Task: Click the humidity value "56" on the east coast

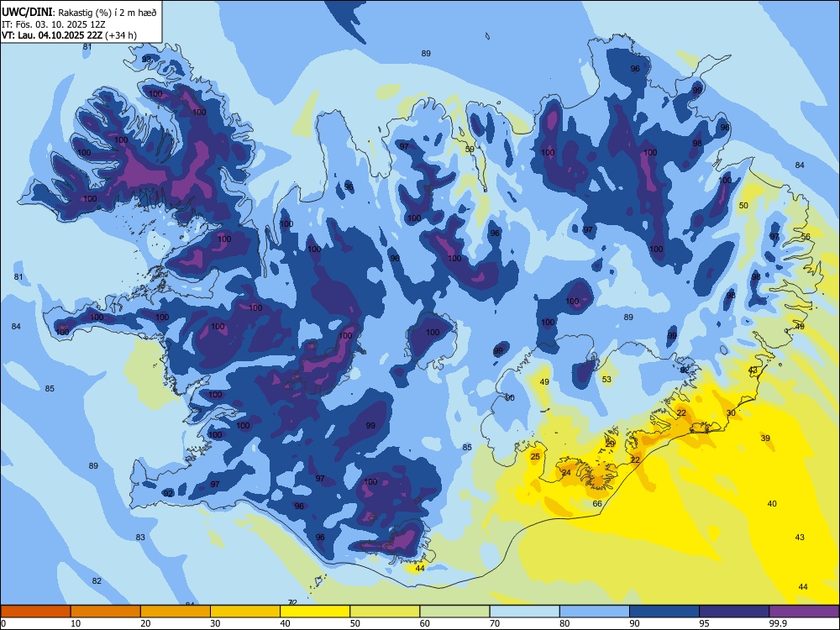Action: [x=806, y=236]
